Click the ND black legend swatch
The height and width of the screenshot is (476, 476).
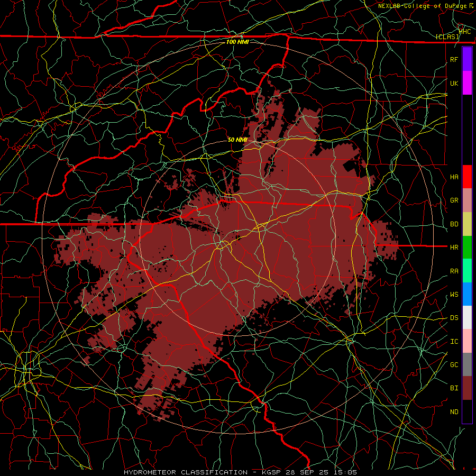(467, 411)
